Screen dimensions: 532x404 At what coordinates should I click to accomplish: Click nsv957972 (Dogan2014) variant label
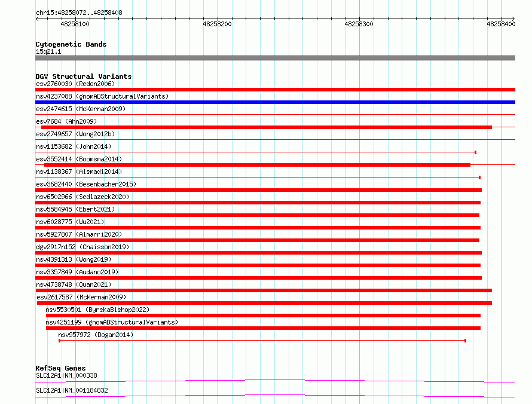click(x=96, y=335)
